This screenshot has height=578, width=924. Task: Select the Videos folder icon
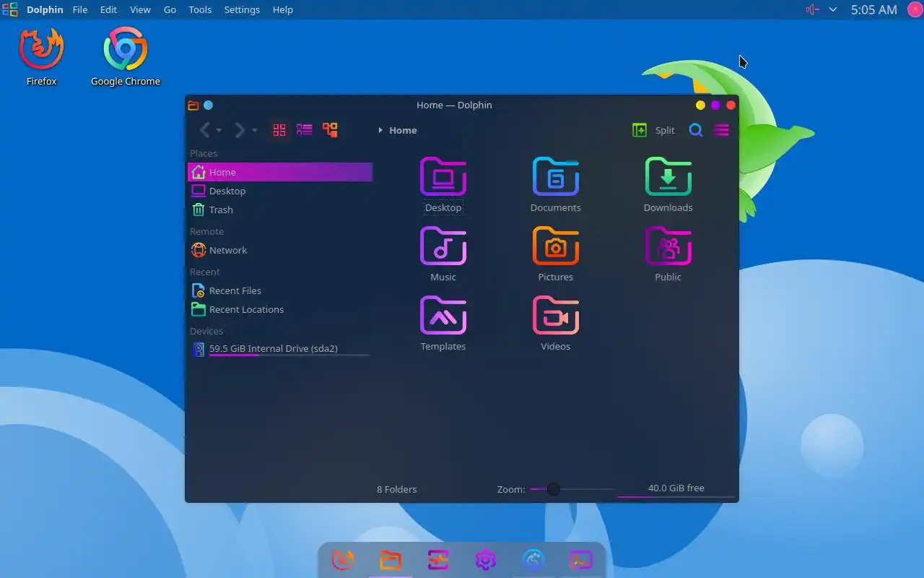(x=556, y=315)
